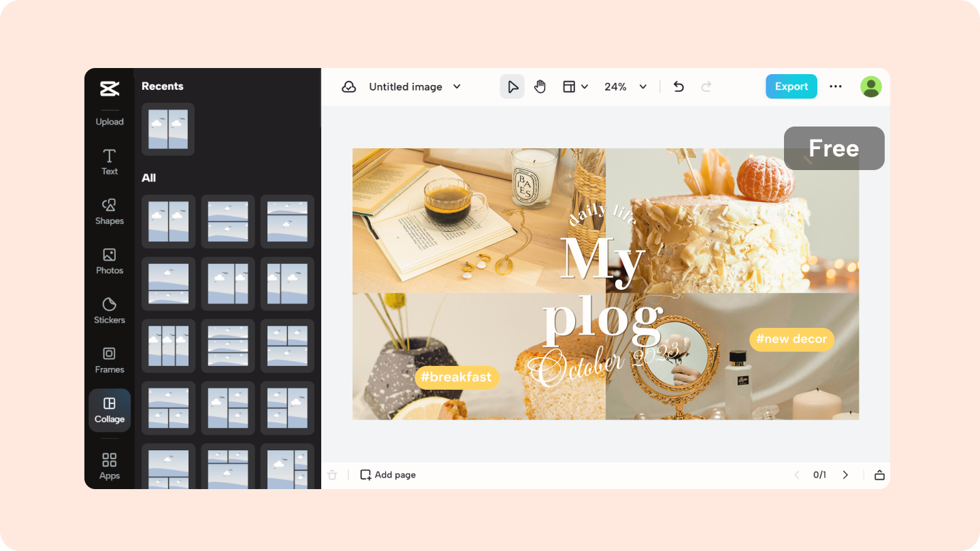The width and height of the screenshot is (980, 551).
Task: Pick the narrow-left wide-right column layout
Action: point(287,284)
